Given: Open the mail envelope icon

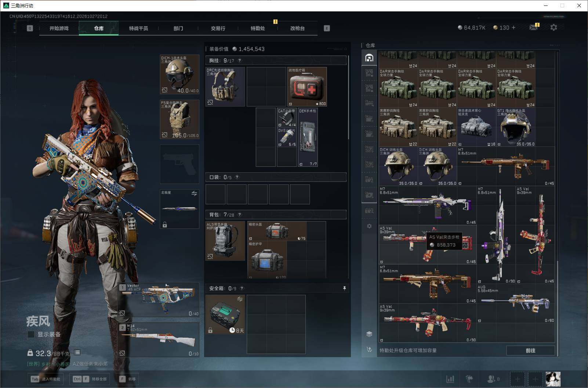Looking at the screenshot, I should [x=533, y=28].
